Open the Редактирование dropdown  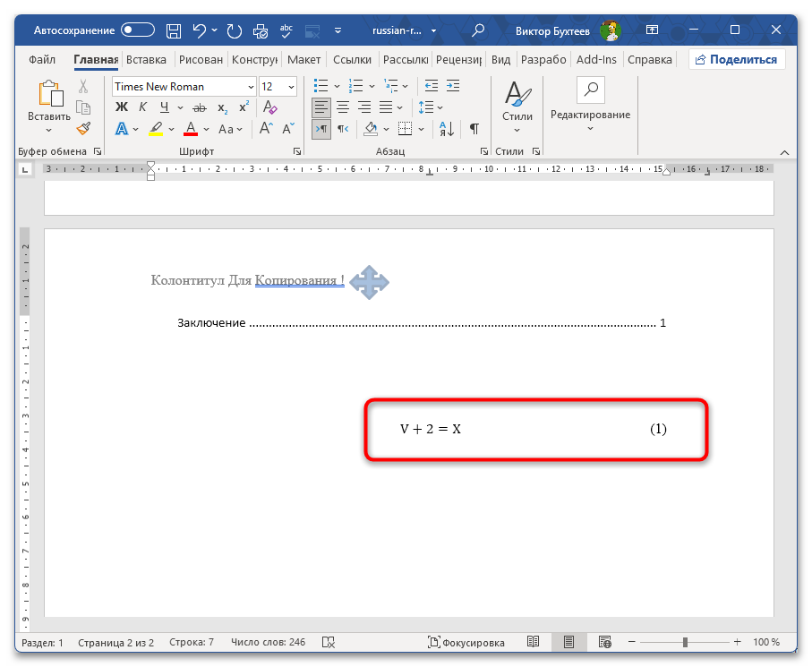click(x=590, y=105)
